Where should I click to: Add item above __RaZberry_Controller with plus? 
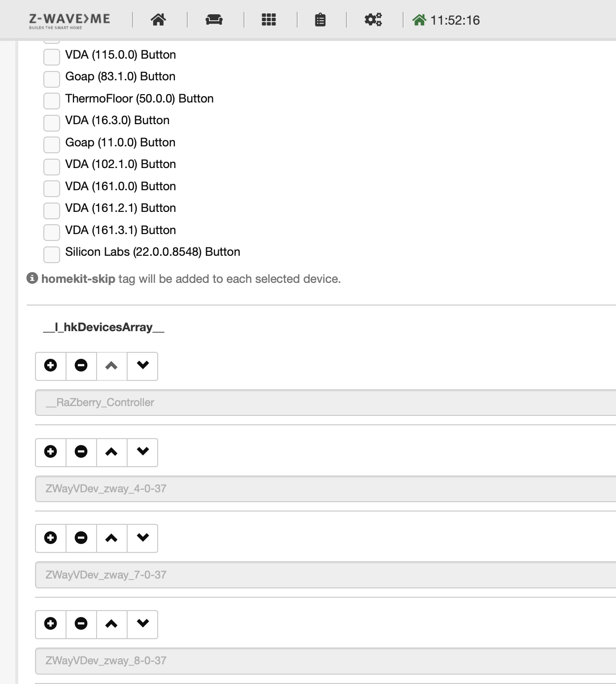(51, 366)
